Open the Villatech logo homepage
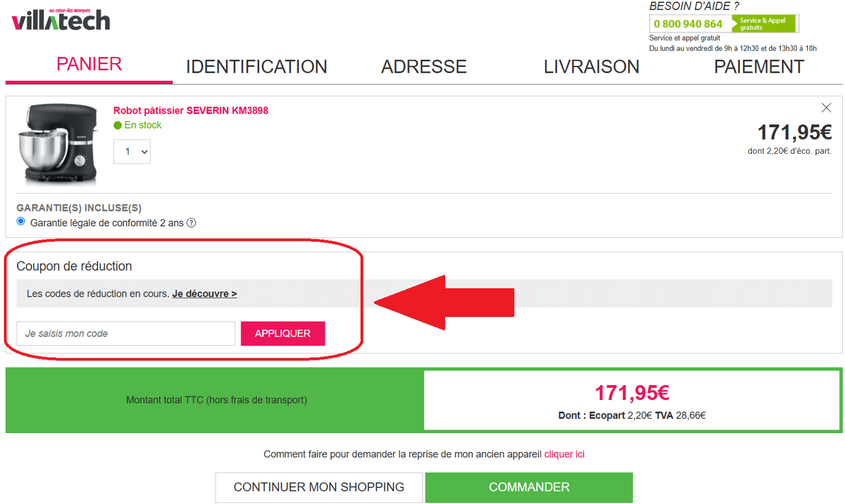845x504 pixels. [61, 20]
